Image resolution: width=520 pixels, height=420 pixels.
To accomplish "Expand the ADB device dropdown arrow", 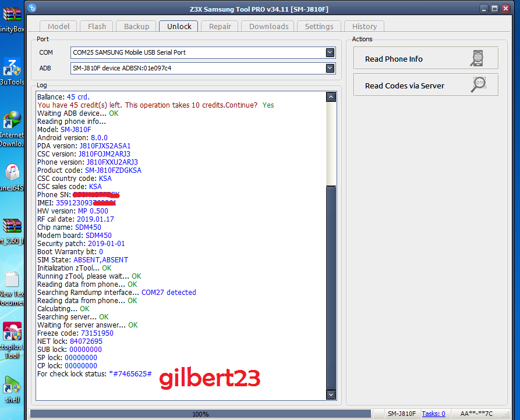I will coord(330,68).
